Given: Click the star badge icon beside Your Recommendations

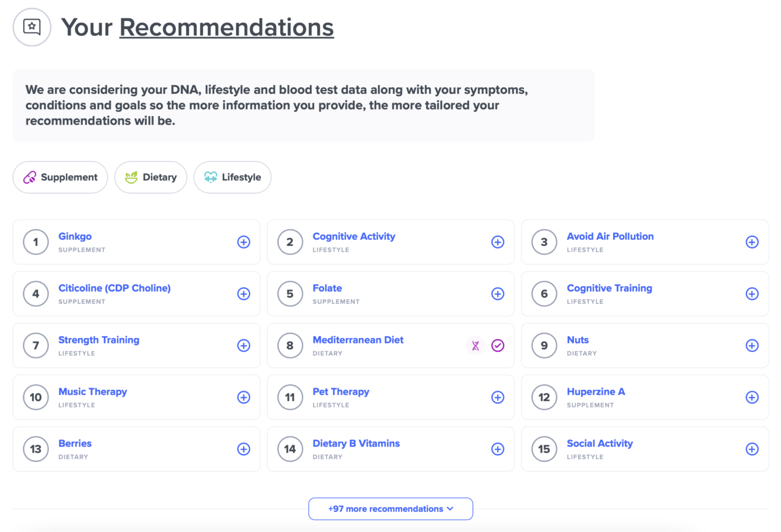Looking at the screenshot, I should [32, 26].
